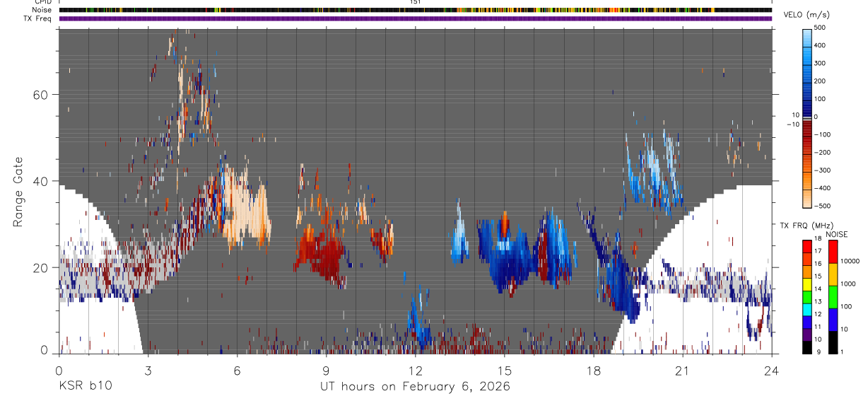Click the 3 tick on the time axis
This screenshot has width=868, height=401.
(148, 370)
